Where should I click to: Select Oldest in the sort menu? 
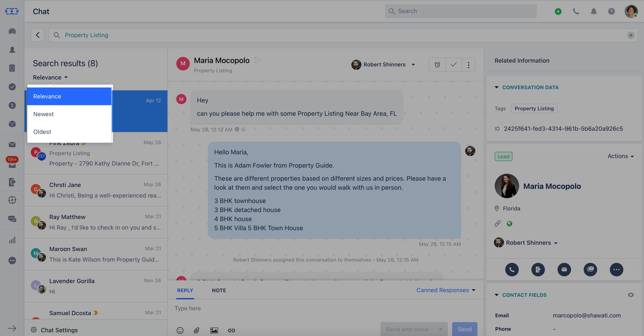point(69,132)
